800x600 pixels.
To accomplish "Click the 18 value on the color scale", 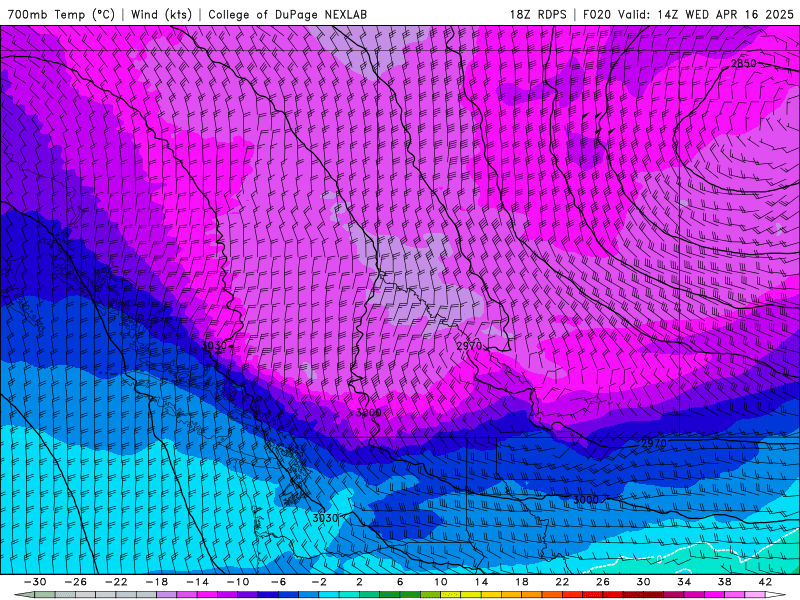I will pos(521,582).
